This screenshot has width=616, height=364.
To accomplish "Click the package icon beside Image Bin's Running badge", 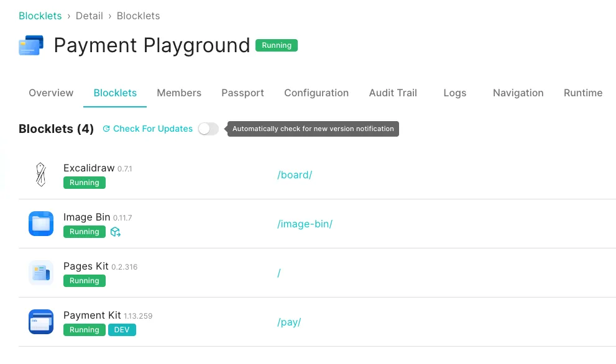I will (x=115, y=232).
